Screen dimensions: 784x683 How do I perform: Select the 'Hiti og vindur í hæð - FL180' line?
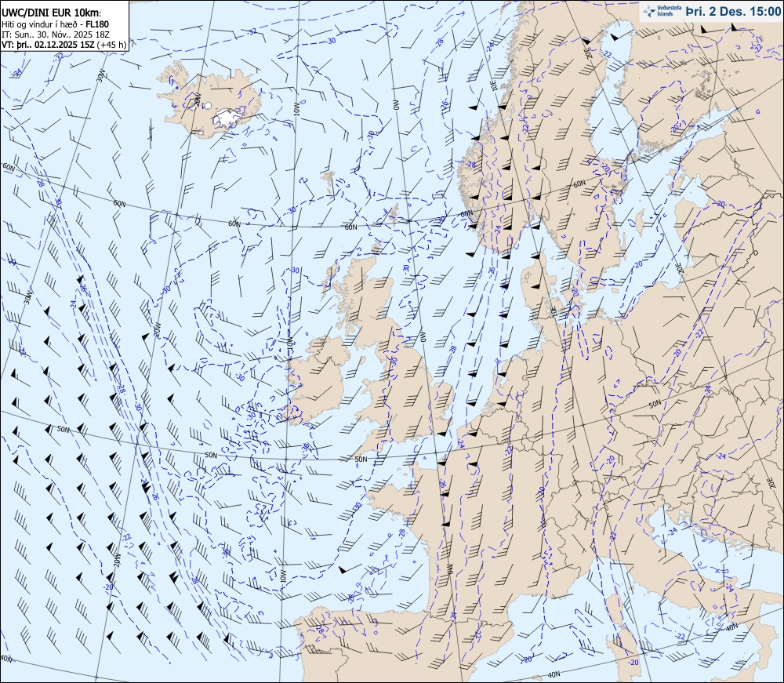pos(56,24)
